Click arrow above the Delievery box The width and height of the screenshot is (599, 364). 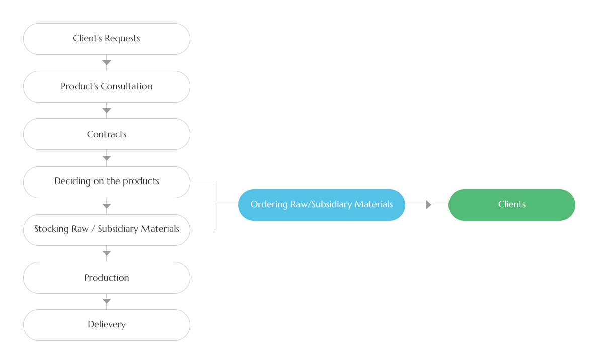[x=107, y=301]
